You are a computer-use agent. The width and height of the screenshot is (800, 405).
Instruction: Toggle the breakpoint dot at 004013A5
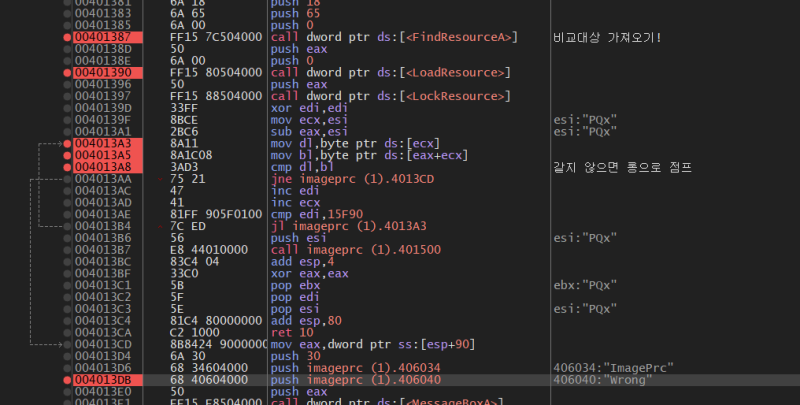pos(67,155)
